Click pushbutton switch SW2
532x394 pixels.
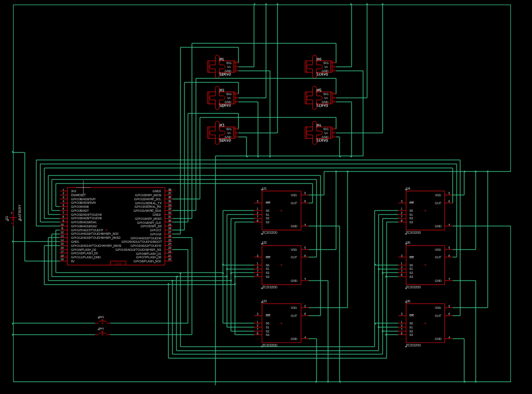[102, 322]
